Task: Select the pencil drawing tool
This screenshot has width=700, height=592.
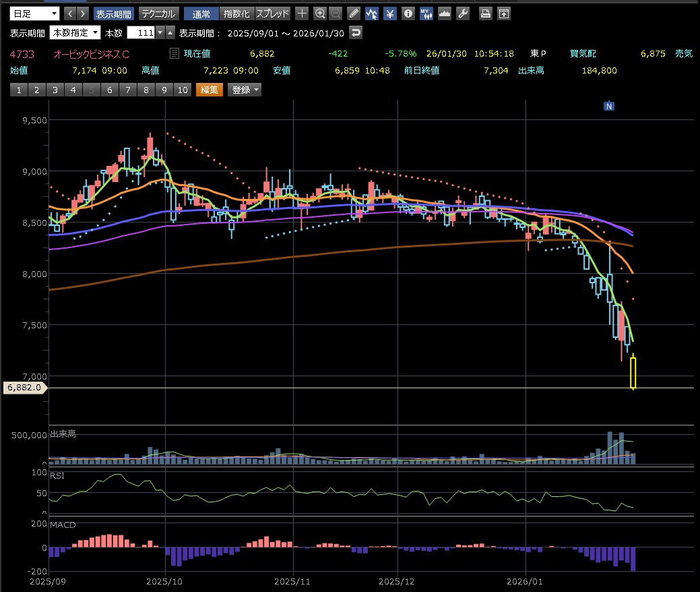Action: [x=354, y=13]
